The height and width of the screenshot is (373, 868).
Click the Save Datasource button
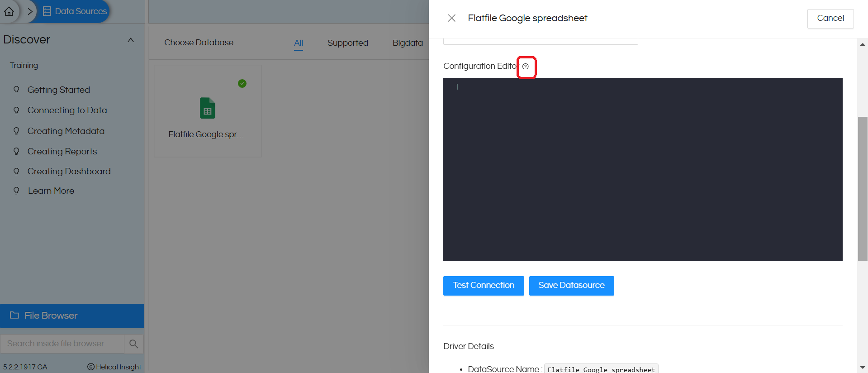[571, 286]
